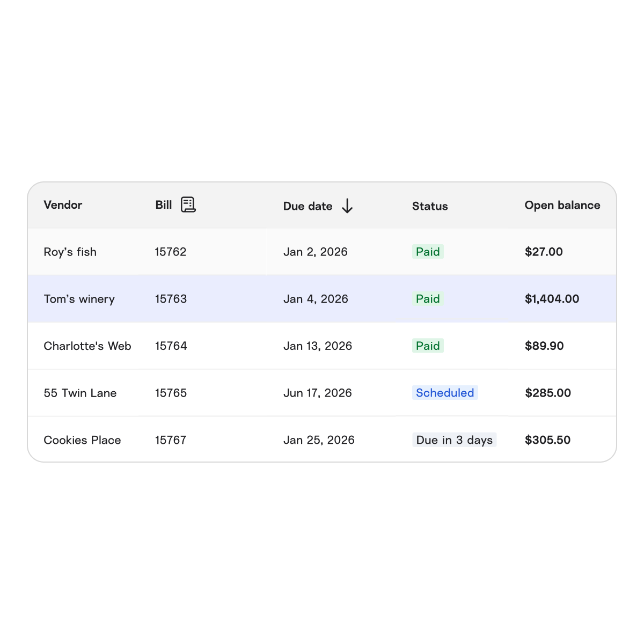The width and height of the screenshot is (644, 644).
Task: Click the Paid badge for Roy's fish
Action: (x=428, y=252)
